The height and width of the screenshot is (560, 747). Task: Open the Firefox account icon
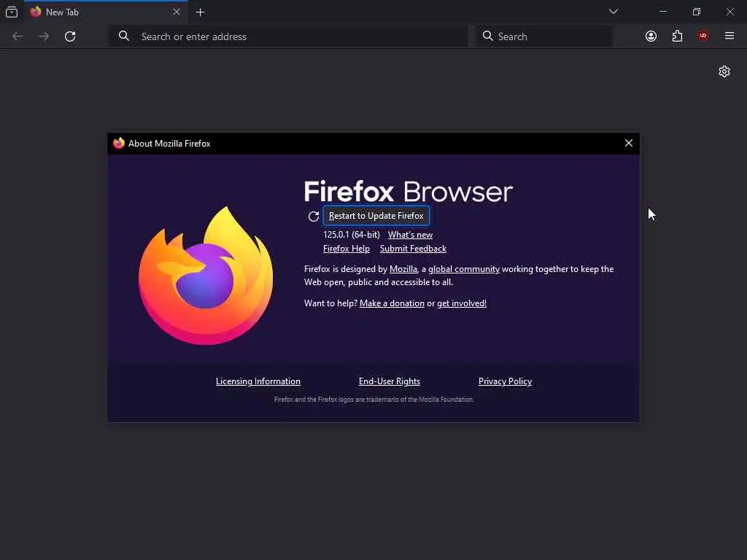651,36
